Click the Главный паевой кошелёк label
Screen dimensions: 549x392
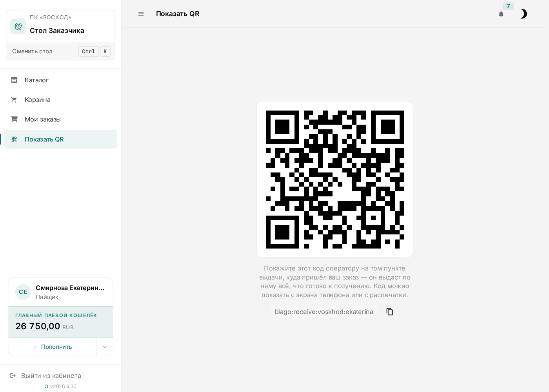tap(56, 316)
